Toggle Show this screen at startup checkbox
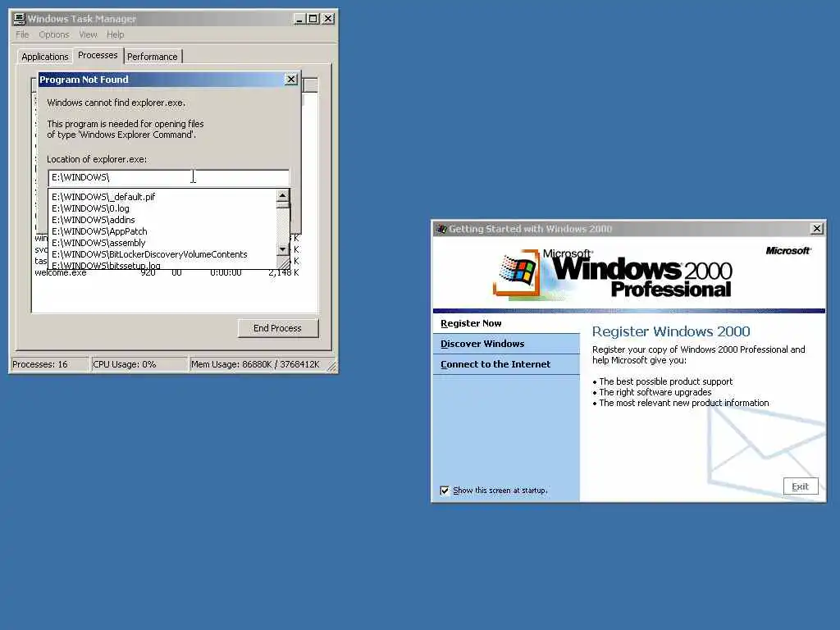The height and width of the screenshot is (630, 840). click(x=445, y=491)
